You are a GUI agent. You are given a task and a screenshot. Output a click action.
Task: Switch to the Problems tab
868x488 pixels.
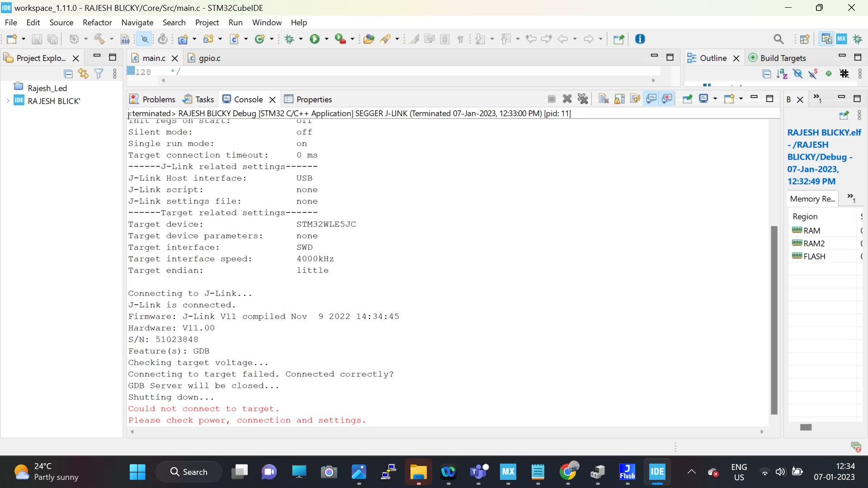coord(153,99)
